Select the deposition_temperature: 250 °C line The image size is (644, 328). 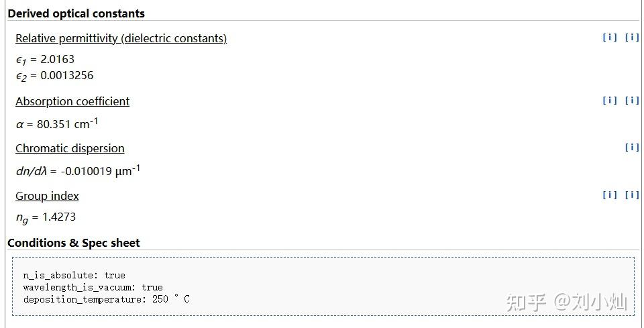[107, 299]
